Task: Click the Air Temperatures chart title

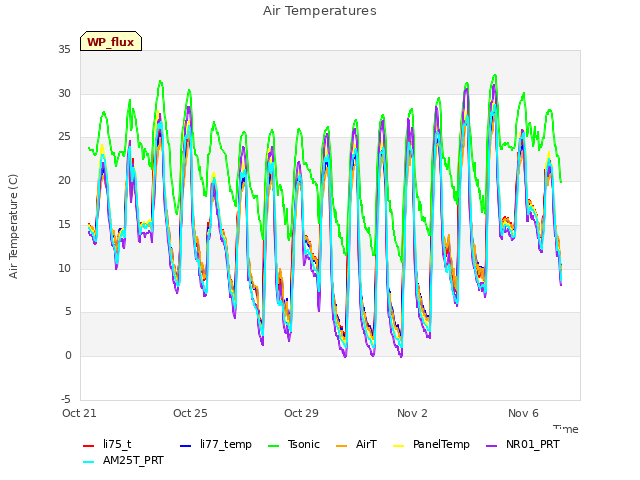Action: click(320, 11)
